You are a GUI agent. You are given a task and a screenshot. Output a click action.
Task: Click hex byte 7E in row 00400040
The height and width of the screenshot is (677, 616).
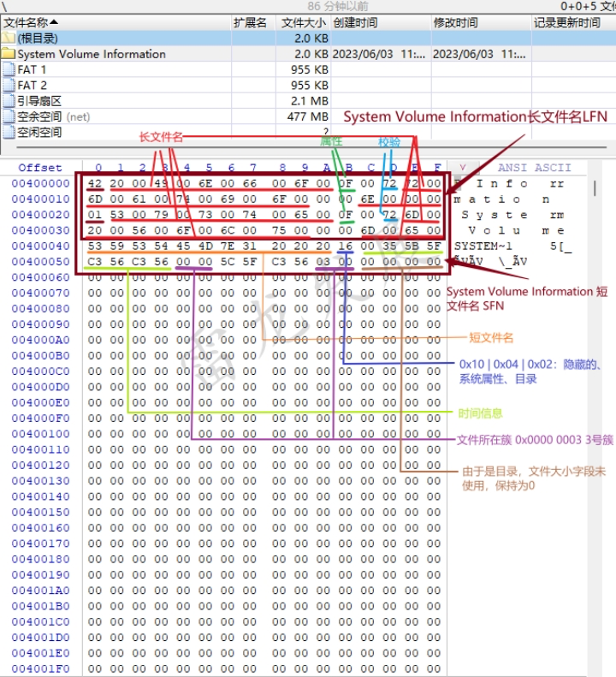tap(228, 246)
